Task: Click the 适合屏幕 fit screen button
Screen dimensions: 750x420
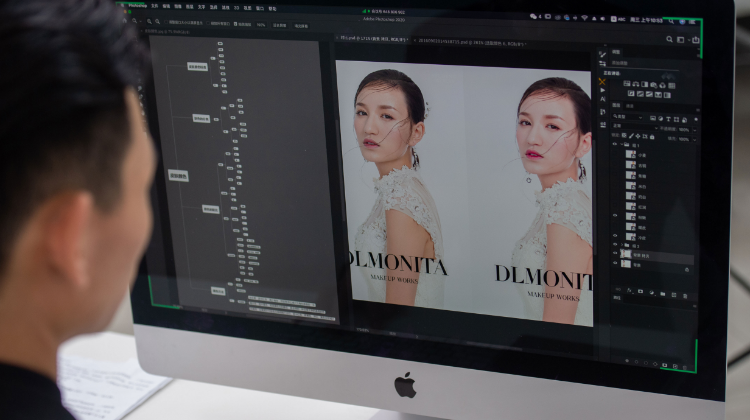Action: (279, 25)
